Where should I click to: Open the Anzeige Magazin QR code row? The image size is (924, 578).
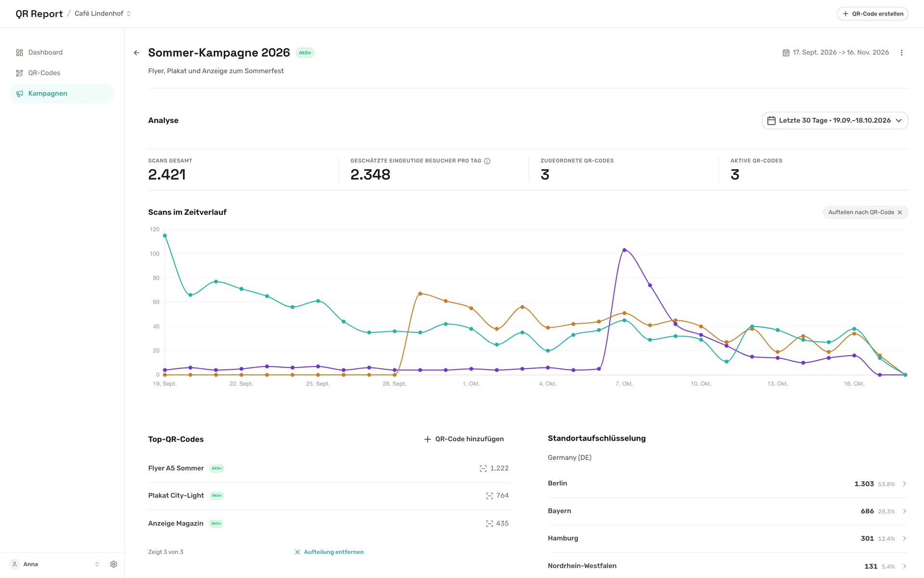tap(328, 524)
